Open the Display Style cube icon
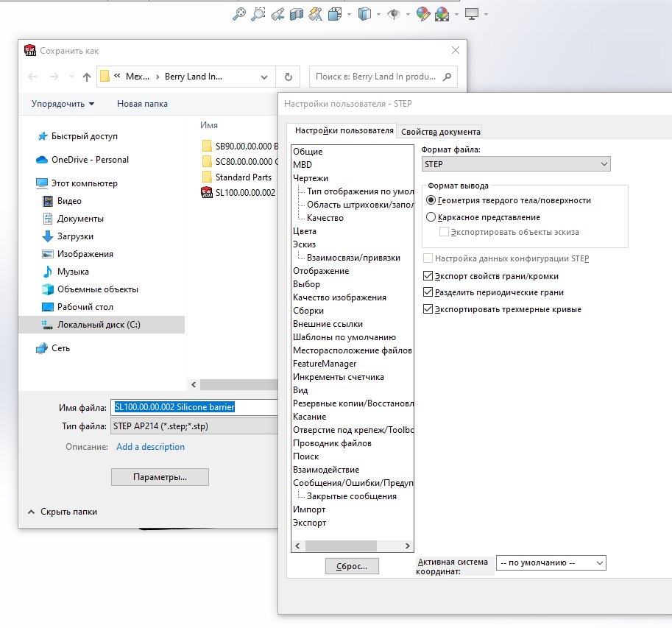The image size is (672, 628). [x=364, y=13]
